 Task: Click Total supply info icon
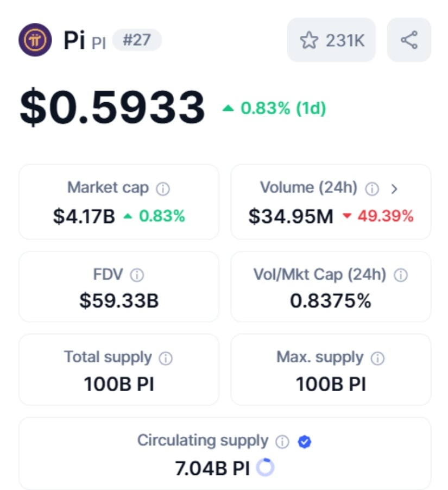click(166, 359)
